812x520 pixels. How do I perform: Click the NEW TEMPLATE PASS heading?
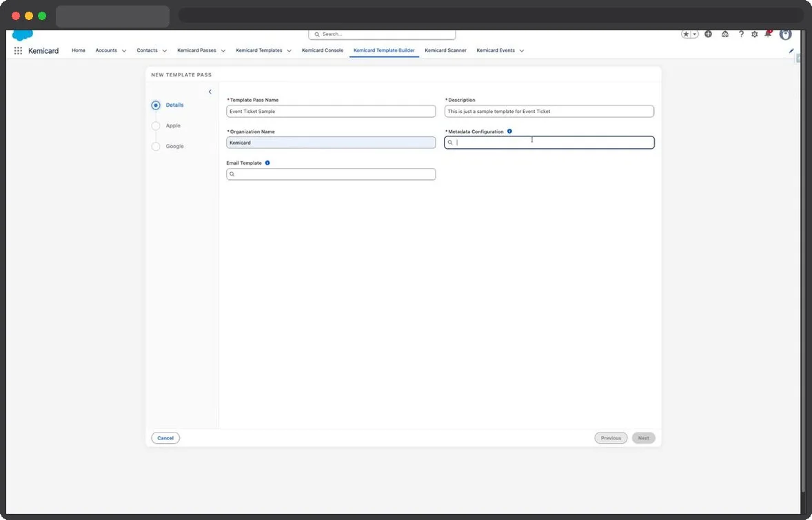coord(181,75)
